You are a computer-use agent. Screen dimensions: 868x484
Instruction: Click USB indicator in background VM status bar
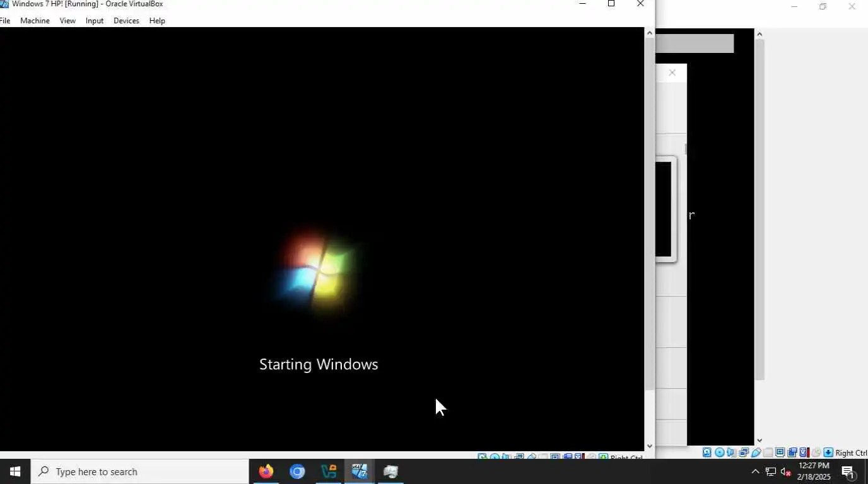[756, 452]
